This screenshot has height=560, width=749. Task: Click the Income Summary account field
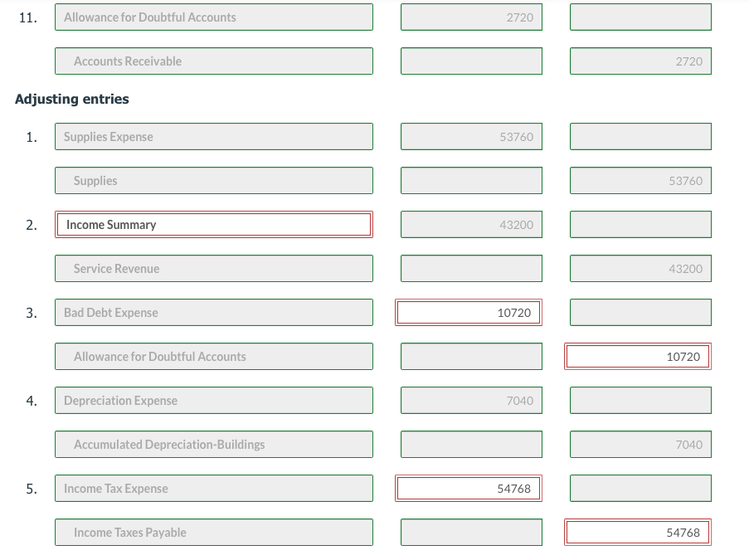coord(214,225)
